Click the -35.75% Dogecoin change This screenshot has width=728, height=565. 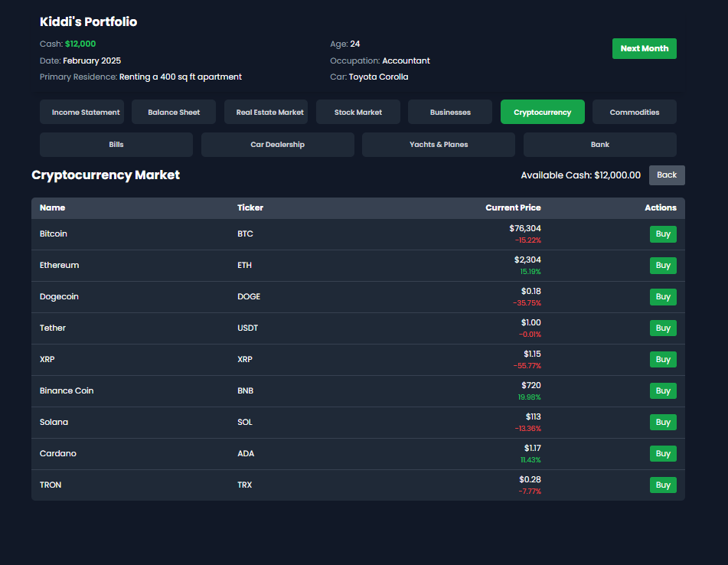tap(527, 303)
